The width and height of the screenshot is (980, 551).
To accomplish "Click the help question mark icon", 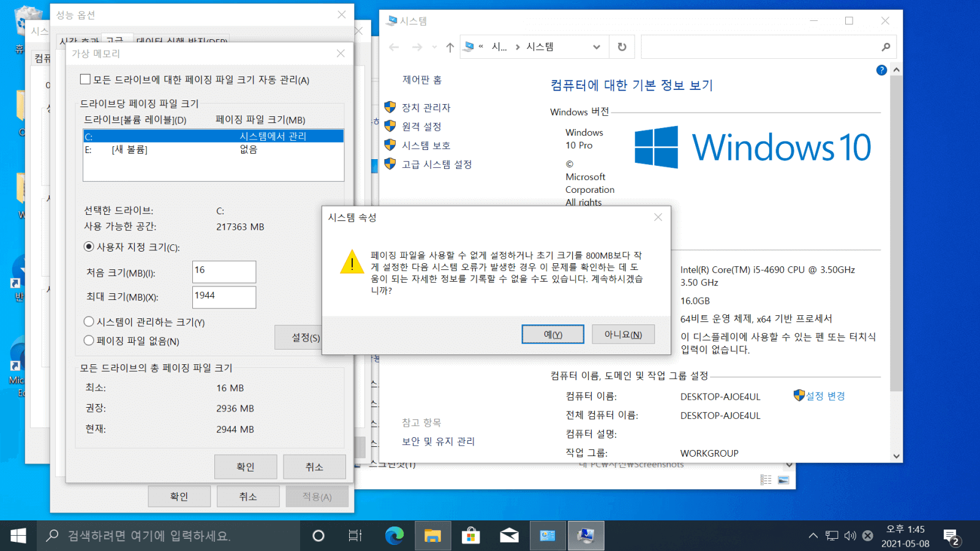I will (881, 70).
